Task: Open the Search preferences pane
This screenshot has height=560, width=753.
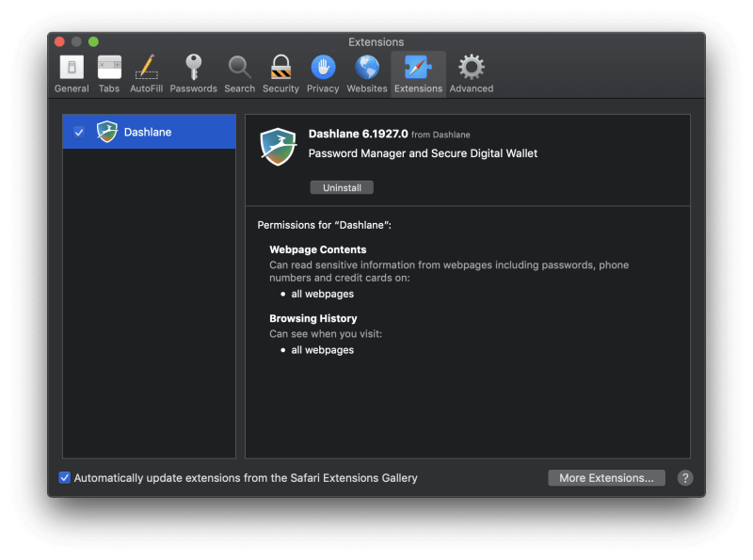Action: pyautogui.click(x=240, y=74)
